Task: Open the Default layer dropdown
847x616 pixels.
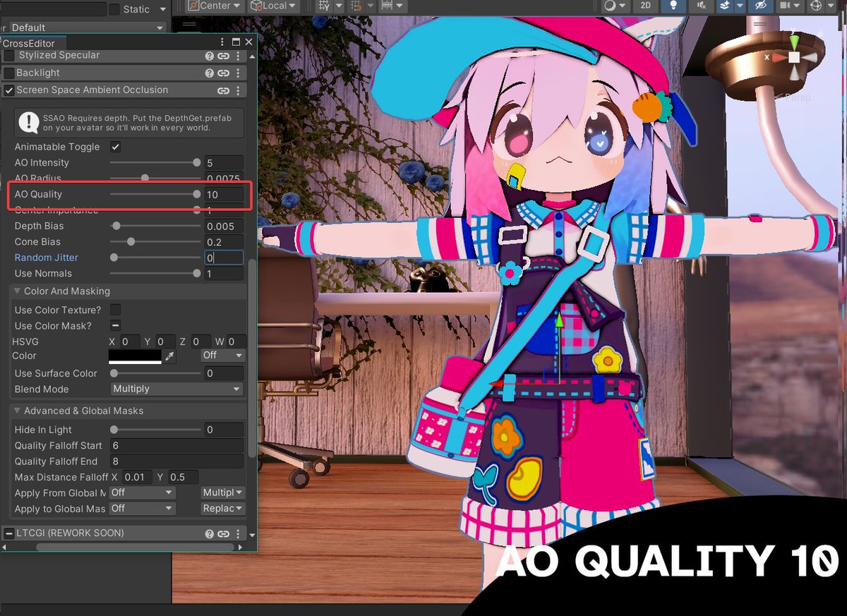Action: (x=88, y=28)
